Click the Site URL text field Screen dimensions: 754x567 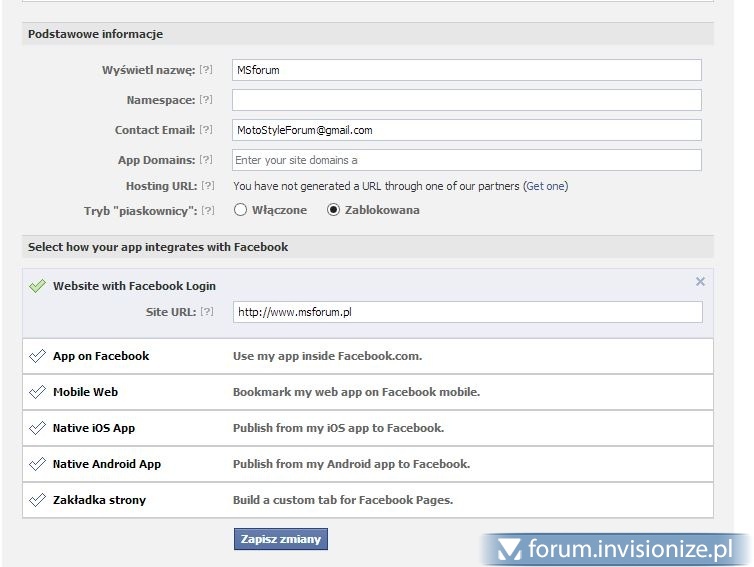pos(466,312)
